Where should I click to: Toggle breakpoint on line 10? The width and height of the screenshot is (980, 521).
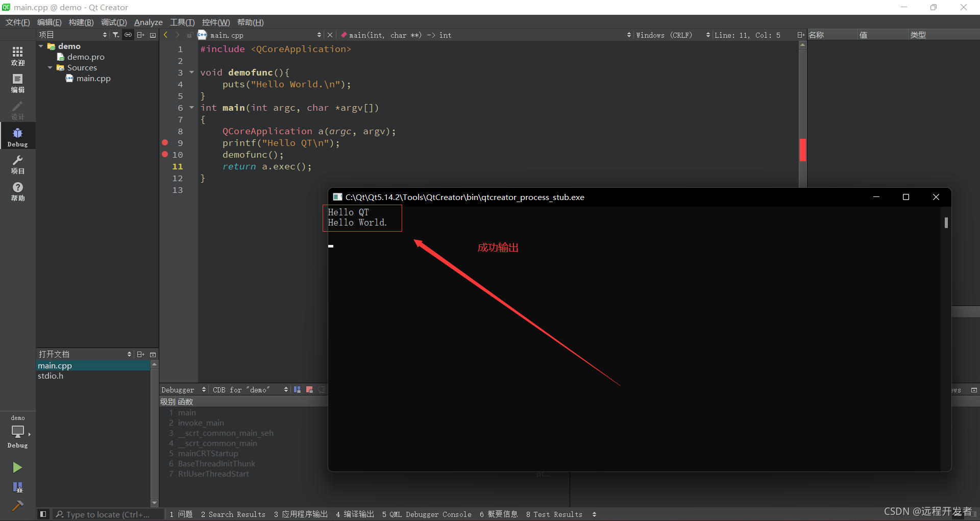coord(165,154)
